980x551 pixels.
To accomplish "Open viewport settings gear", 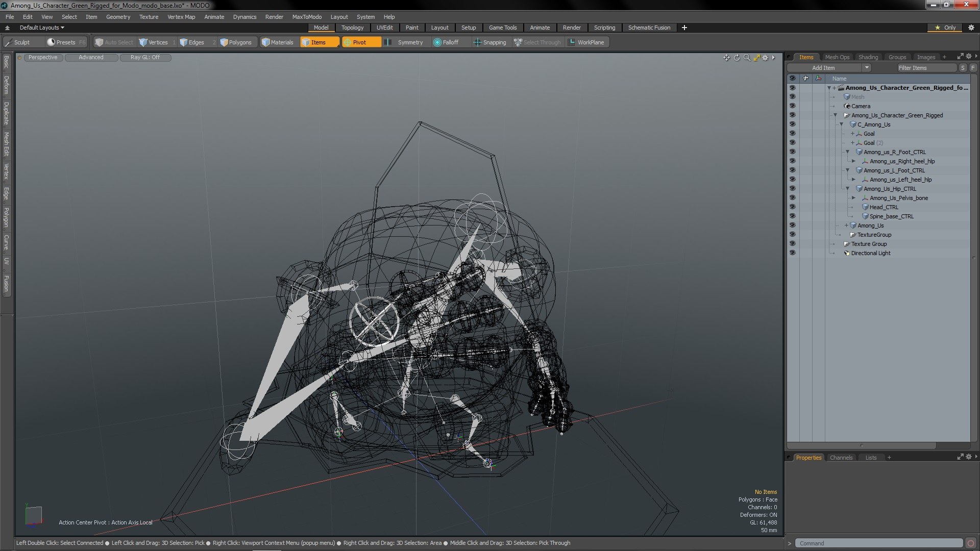I will pos(765,58).
